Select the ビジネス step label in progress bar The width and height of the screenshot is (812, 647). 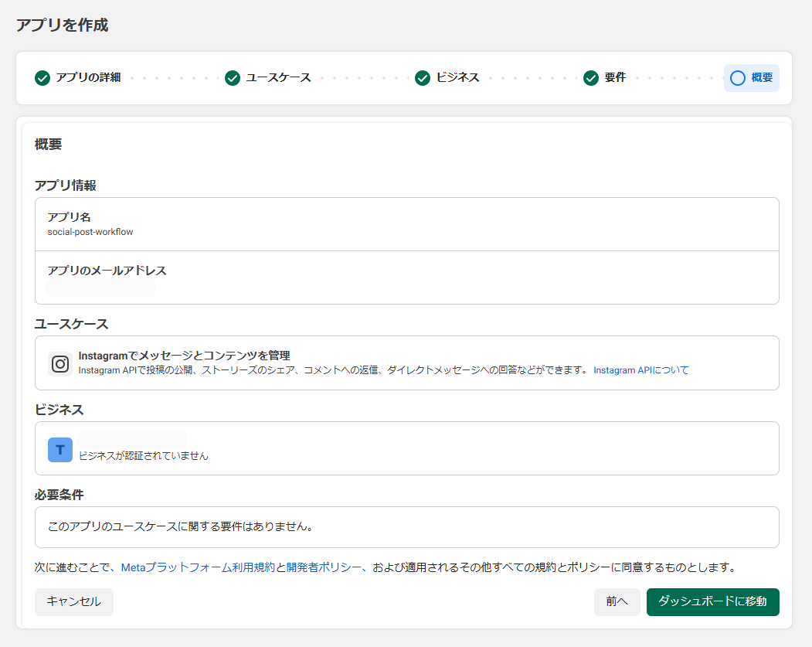coord(457,78)
